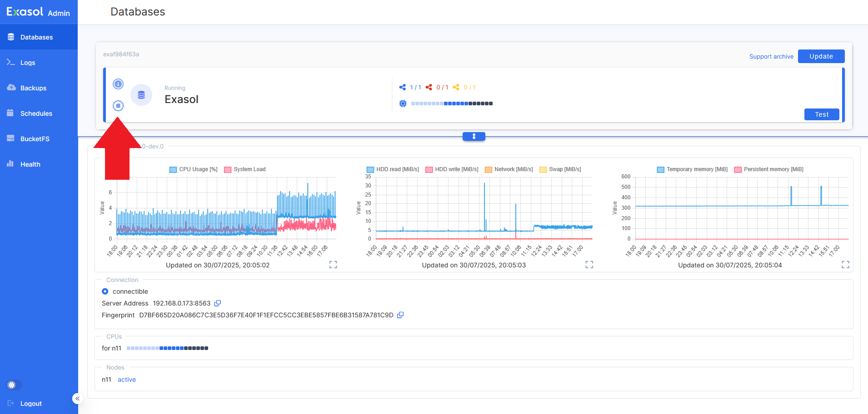Click the connectible status indicator

[x=105, y=291]
